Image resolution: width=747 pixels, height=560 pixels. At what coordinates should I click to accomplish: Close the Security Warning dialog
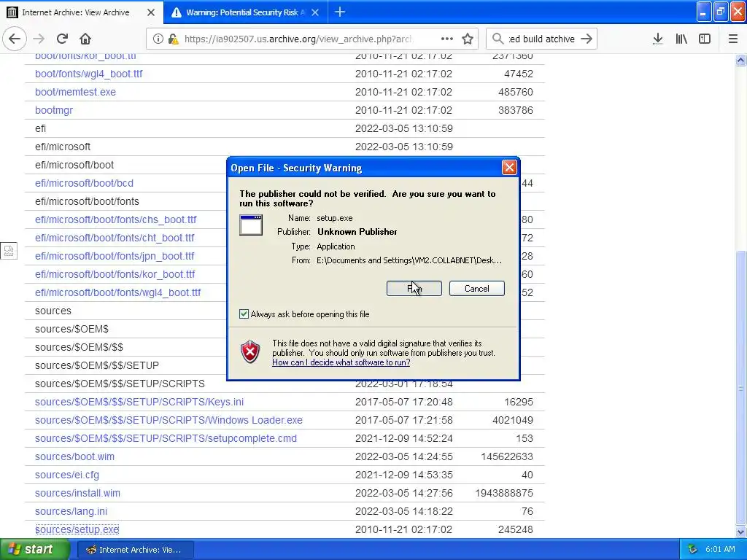pyautogui.click(x=509, y=167)
